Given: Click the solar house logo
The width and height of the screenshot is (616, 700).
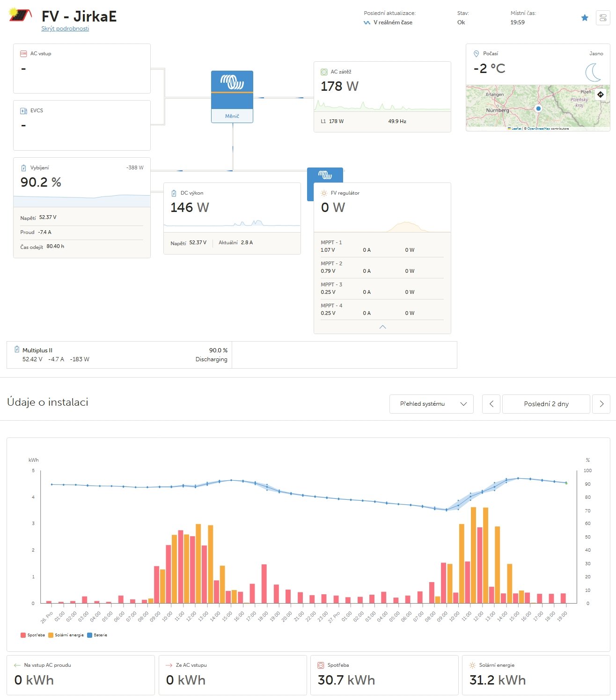Looking at the screenshot, I should coord(21,15).
